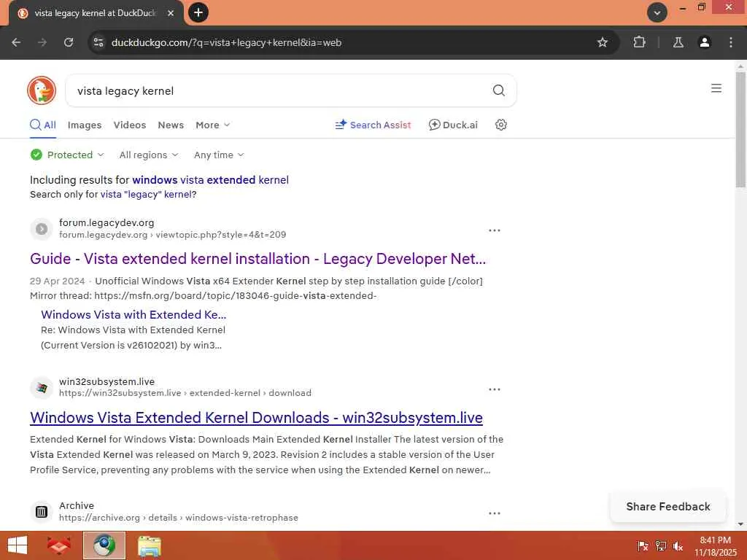Click the browser forward arrow
The width and height of the screenshot is (747, 560).
coord(42,42)
